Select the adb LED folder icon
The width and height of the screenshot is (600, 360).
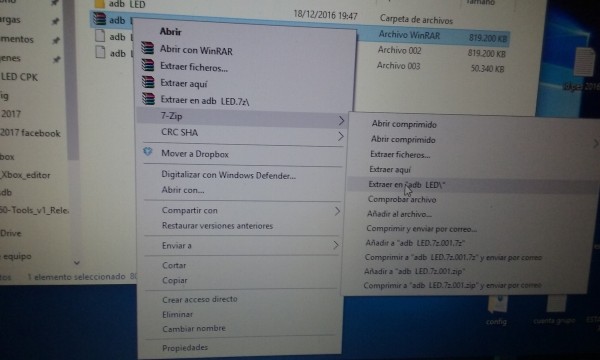99,4
